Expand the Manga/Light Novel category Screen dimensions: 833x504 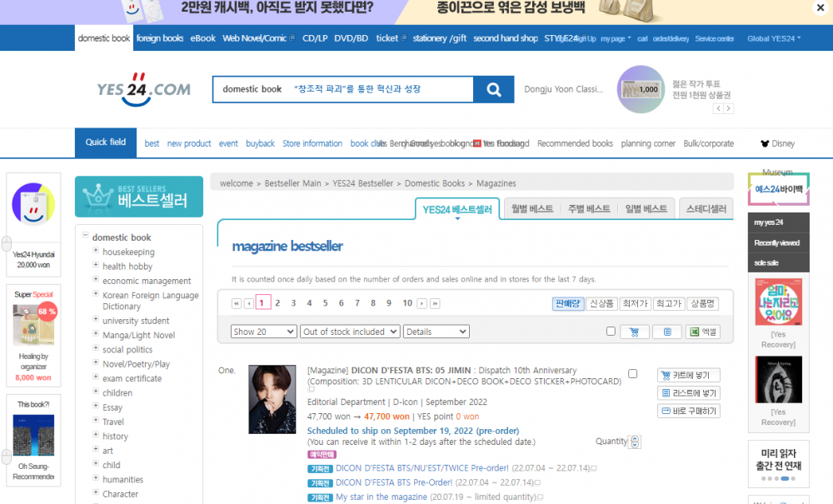96,333
